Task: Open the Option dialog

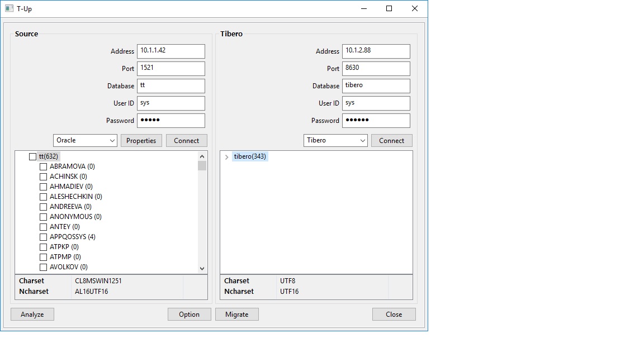Action: (190, 315)
